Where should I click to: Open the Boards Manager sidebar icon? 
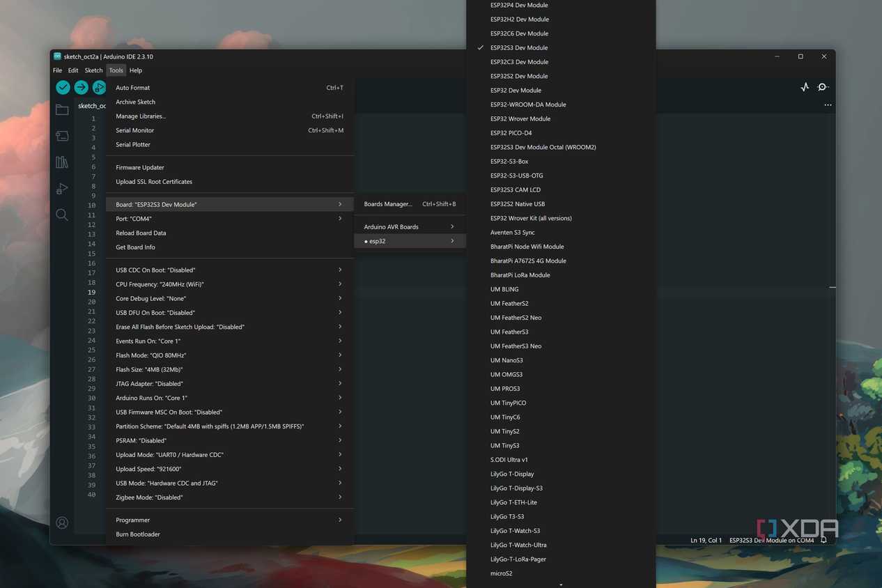coord(62,136)
